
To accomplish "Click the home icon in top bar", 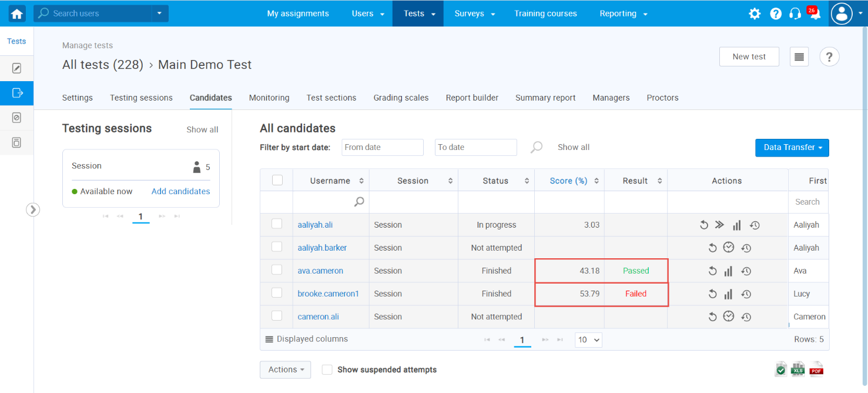I will point(17,14).
